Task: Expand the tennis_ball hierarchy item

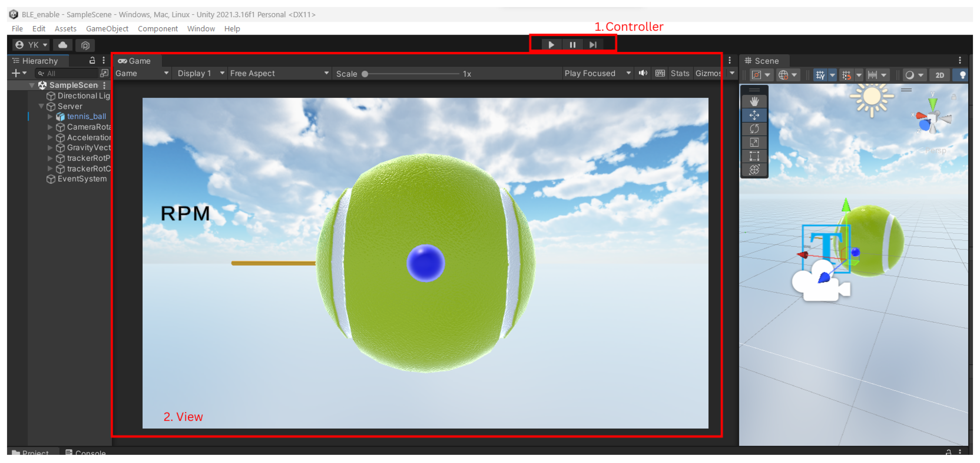Action: (x=50, y=117)
